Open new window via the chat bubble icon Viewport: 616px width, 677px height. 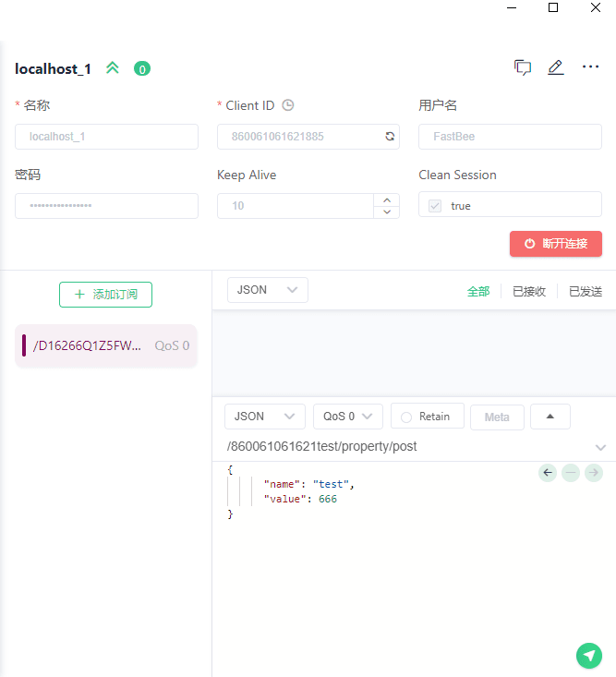(x=523, y=67)
